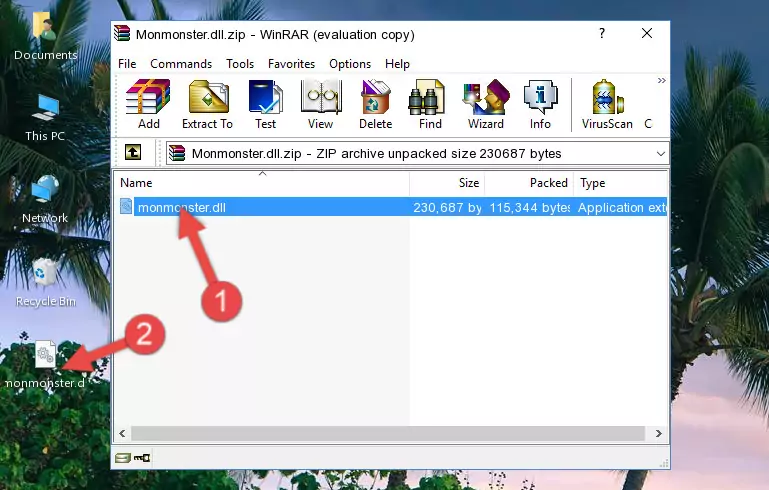Click the horizontal scrollbar left arrow
769x490 pixels.
(122, 434)
